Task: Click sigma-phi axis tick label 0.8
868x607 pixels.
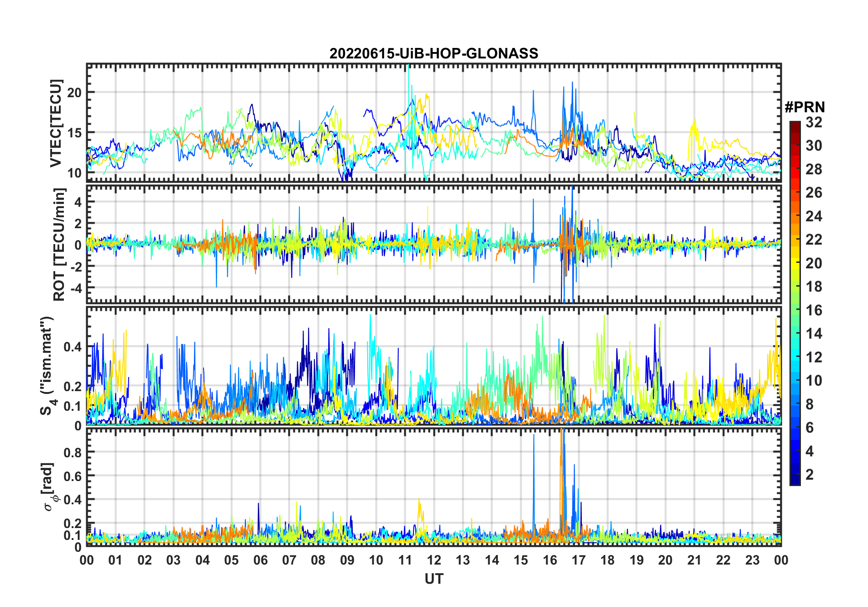Action: (73, 452)
